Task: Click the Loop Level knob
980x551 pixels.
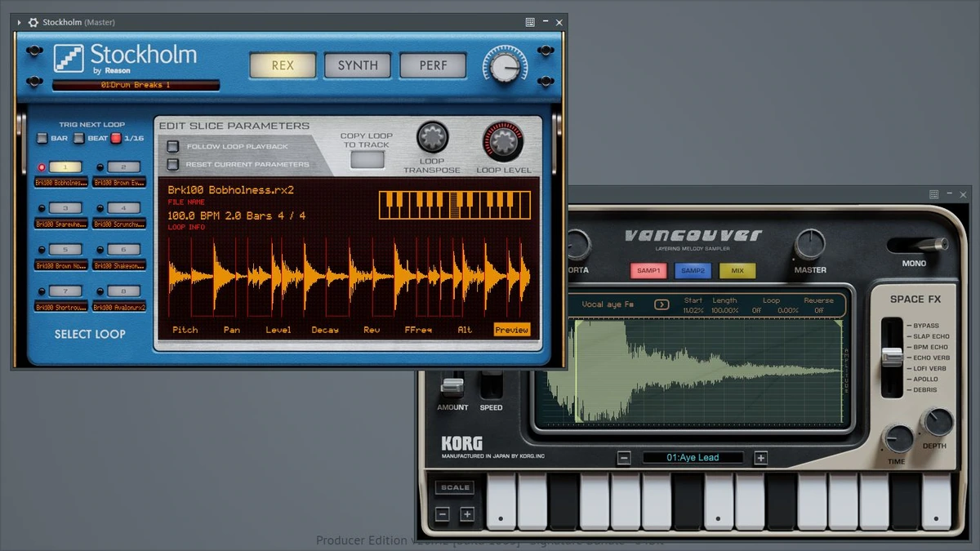Action: click(x=504, y=141)
